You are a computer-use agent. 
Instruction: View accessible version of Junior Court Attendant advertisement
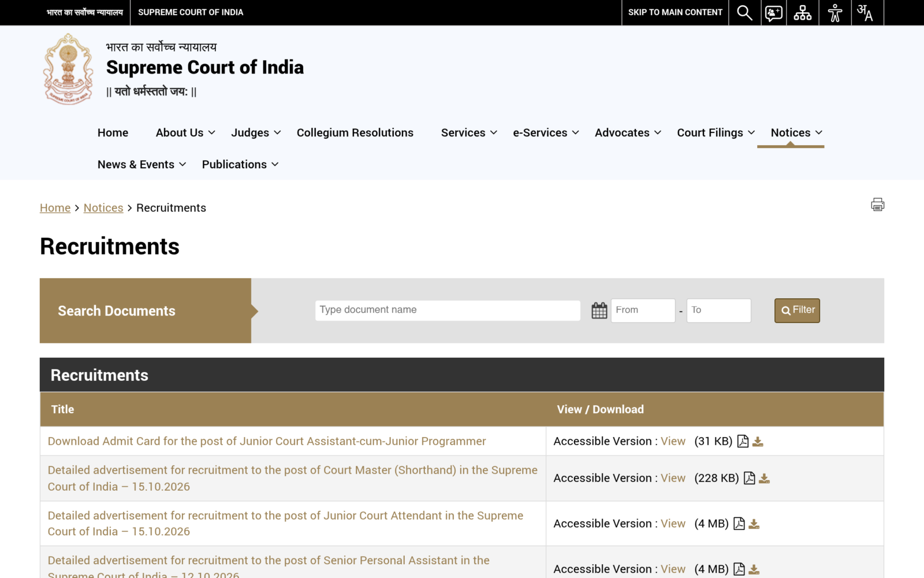pos(673,523)
